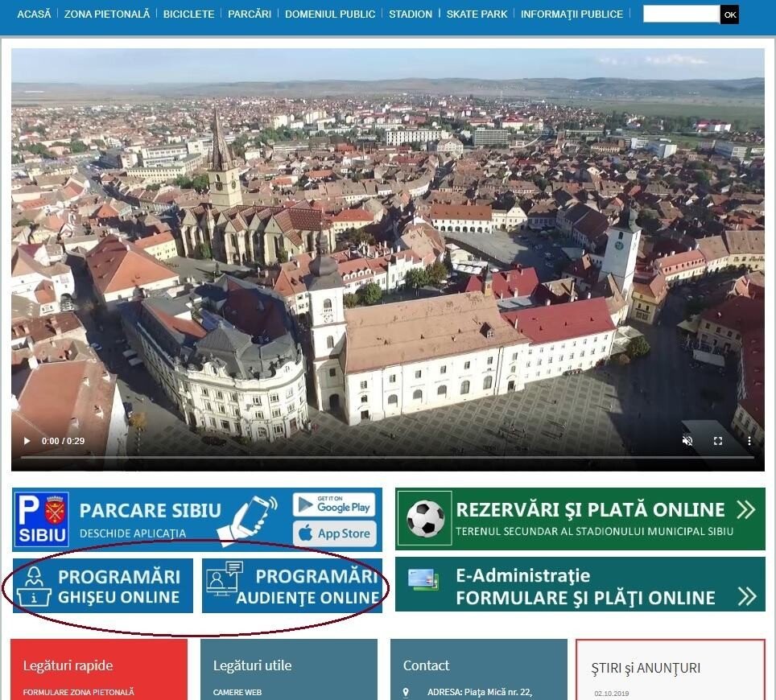
Task: Open the ACASĂ menu item
Action: pos(34,14)
